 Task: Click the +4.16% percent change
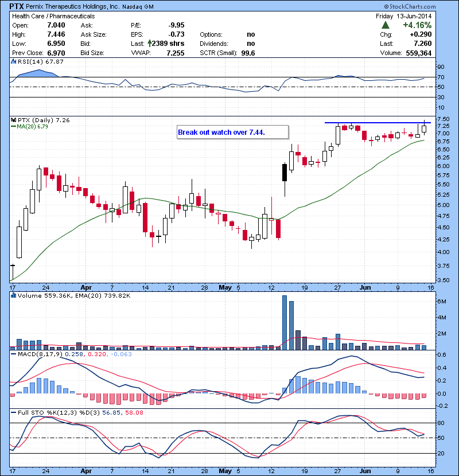click(417, 25)
